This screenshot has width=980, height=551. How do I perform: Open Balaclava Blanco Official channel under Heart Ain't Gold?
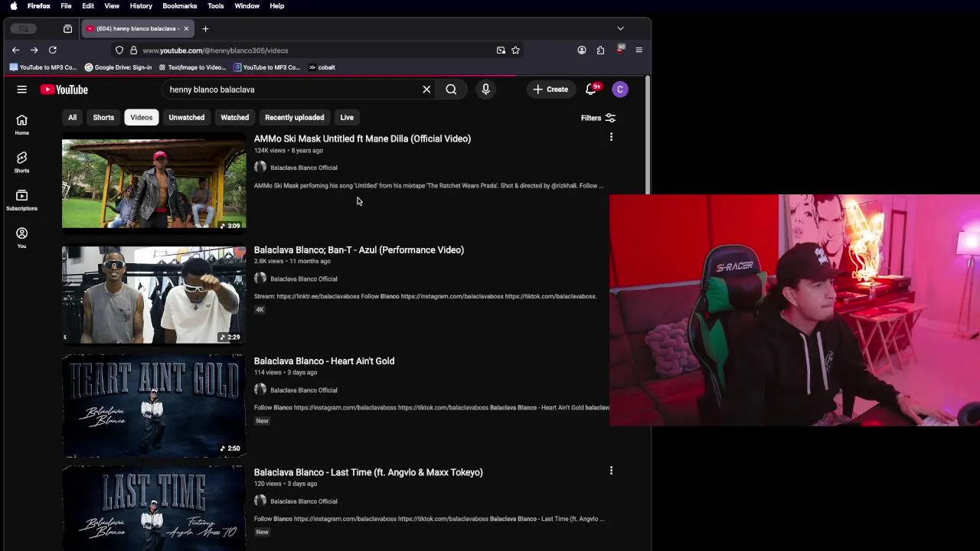[303, 390]
